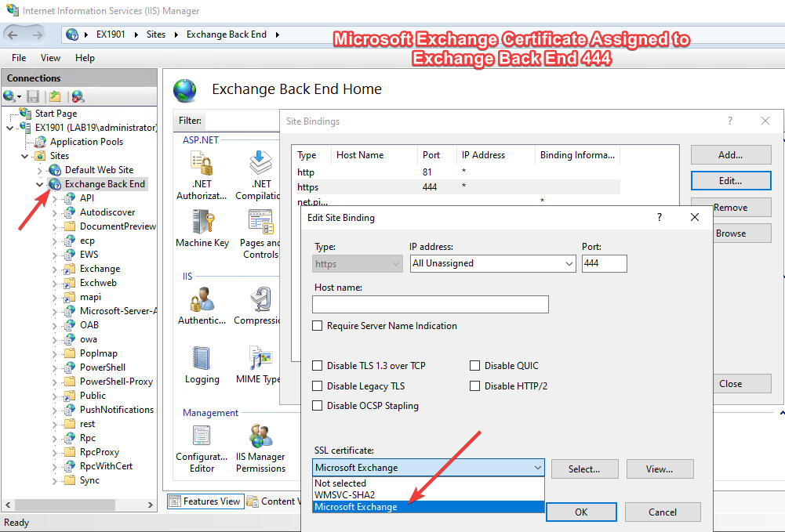The image size is (785, 532).
Task: Click the EX1901 breadcrumb in the address bar
Action: (111, 34)
